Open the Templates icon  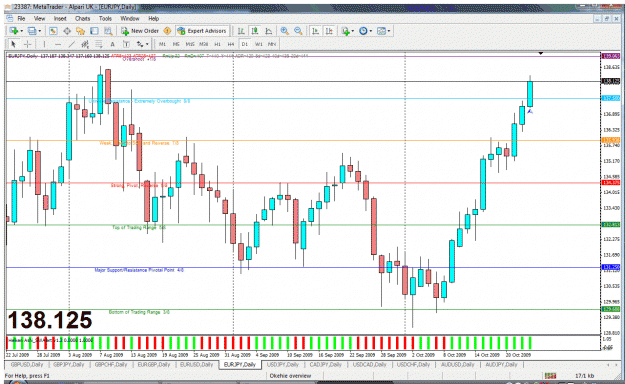click(381, 31)
